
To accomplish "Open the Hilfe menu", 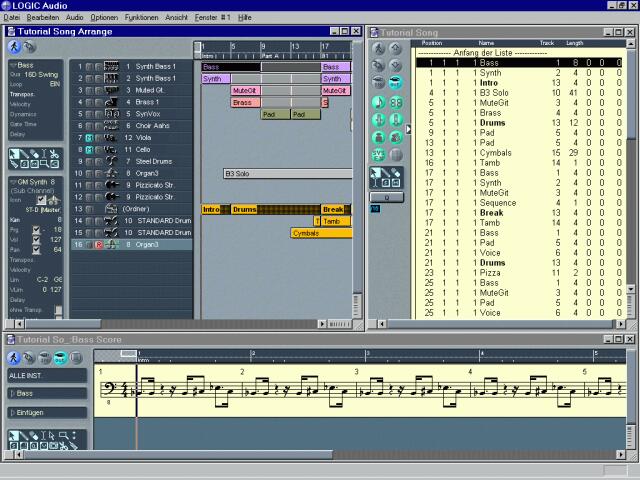I will pos(245,18).
